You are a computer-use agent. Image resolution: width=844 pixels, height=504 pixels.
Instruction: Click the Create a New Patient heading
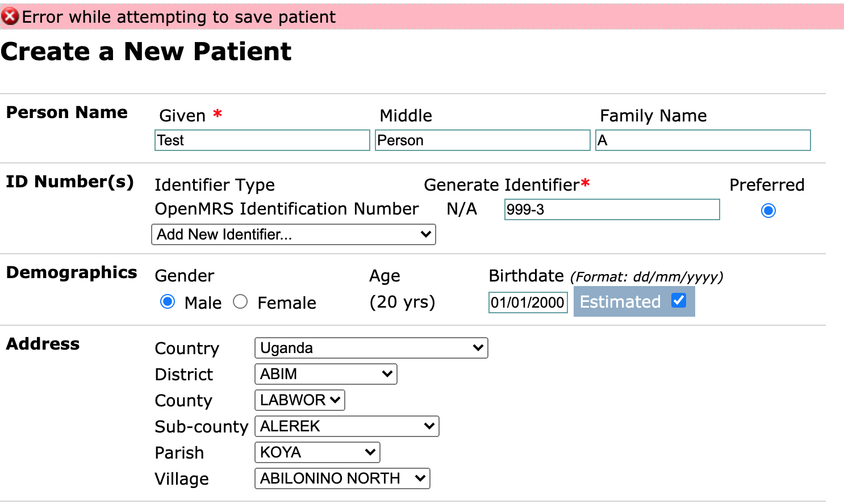(x=146, y=52)
